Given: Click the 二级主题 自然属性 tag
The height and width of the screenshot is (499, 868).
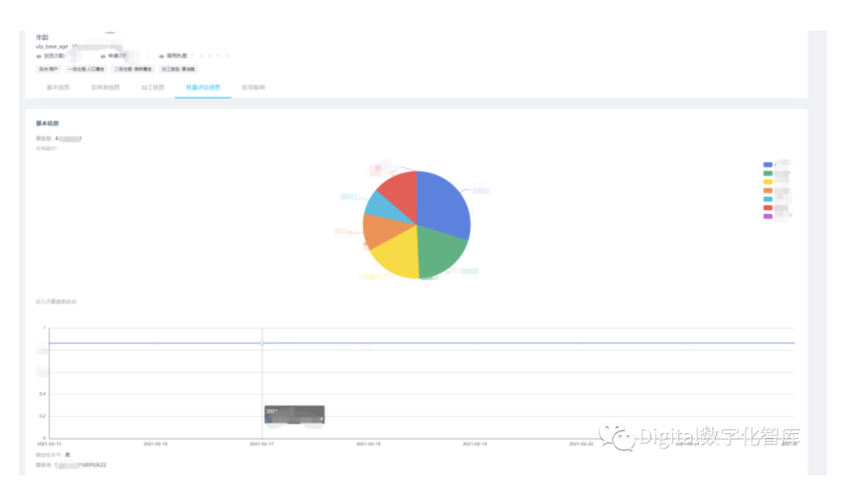Looking at the screenshot, I should (x=133, y=69).
